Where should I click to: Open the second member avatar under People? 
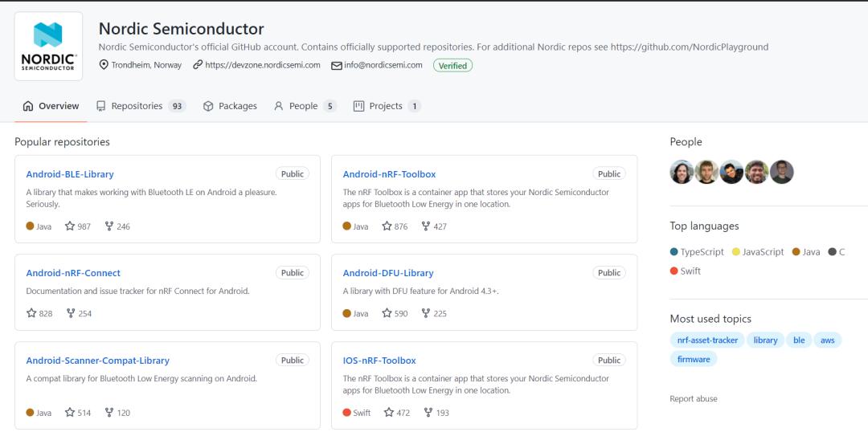tap(706, 172)
